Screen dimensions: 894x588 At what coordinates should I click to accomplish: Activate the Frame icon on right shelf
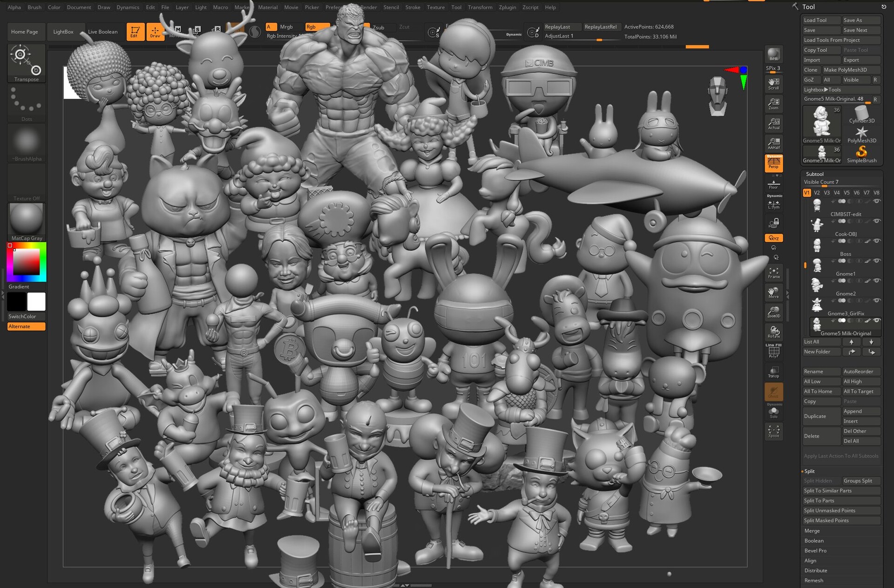(773, 272)
